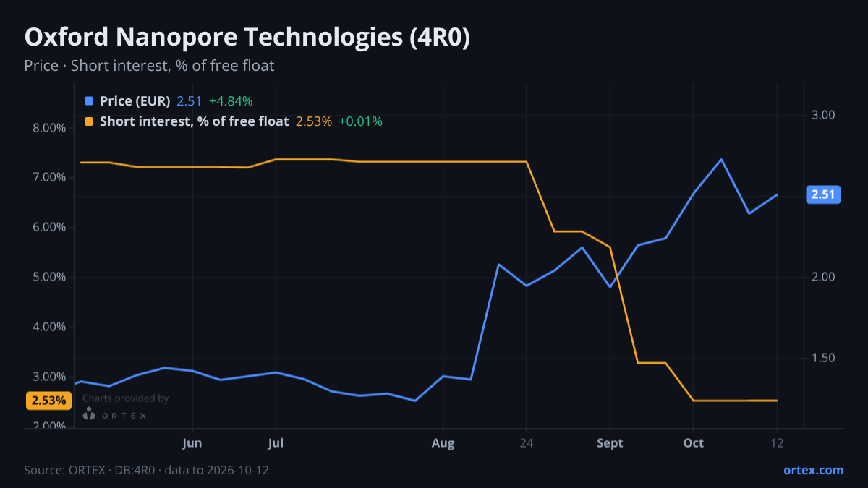
Task: Select the Short interest, % of free float legend label
Action: (x=195, y=121)
